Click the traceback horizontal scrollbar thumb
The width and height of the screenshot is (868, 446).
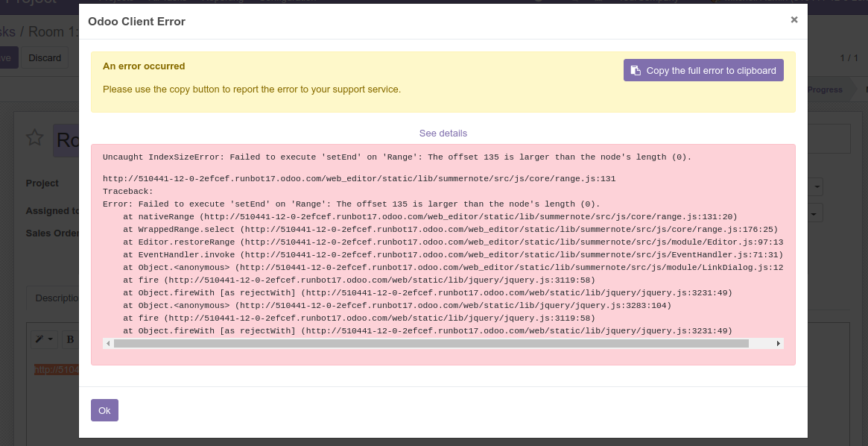tap(431, 344)
